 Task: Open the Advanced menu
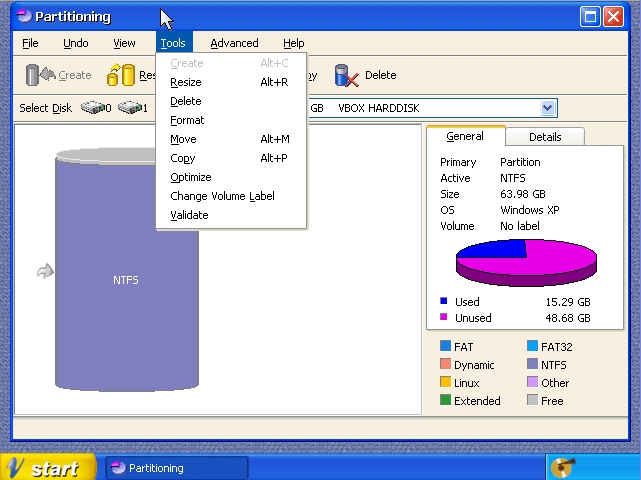point(234,43)
